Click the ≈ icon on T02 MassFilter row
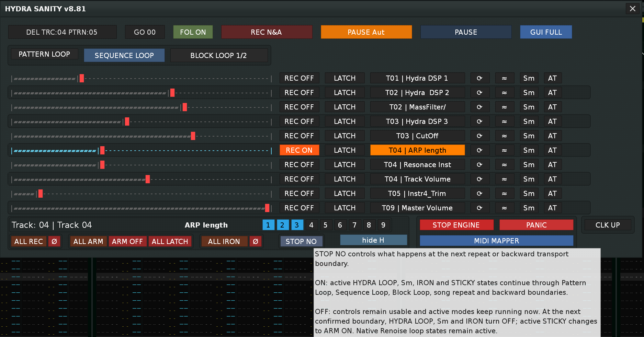The width and height of the screenshot is (644, 337). pyautogui.click(x=505, y=107)
